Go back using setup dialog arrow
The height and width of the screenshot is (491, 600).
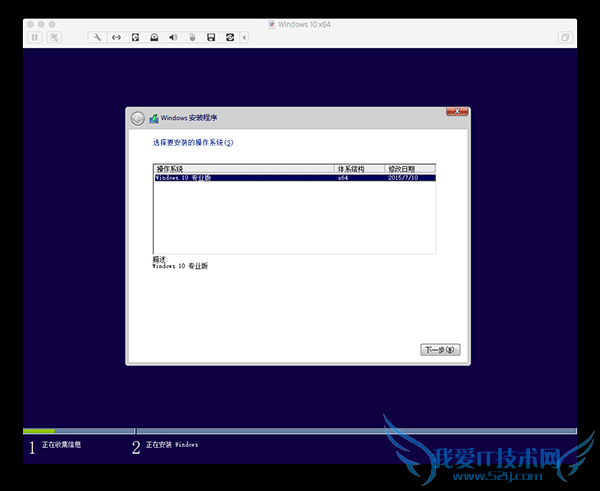coord(137,118)
